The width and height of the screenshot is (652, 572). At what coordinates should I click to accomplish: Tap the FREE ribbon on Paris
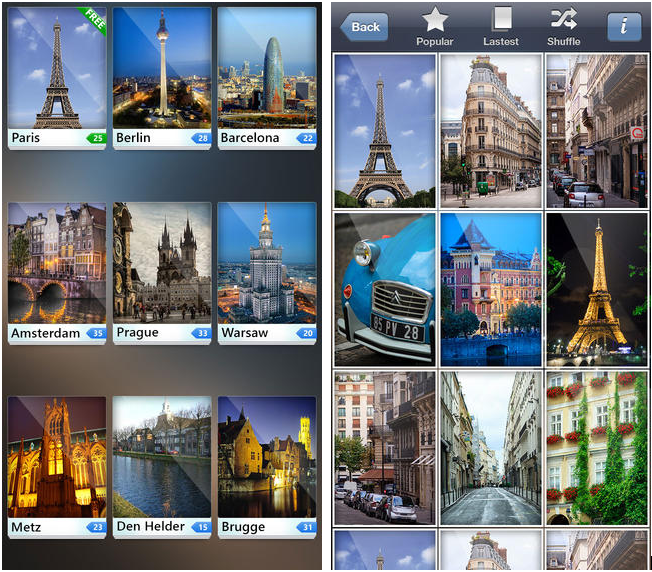(94, 19)
